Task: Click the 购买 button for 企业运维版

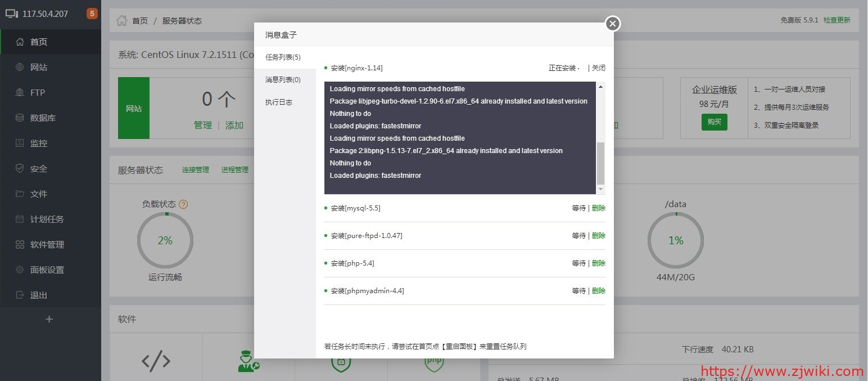Action: click(x=714, y=122)
